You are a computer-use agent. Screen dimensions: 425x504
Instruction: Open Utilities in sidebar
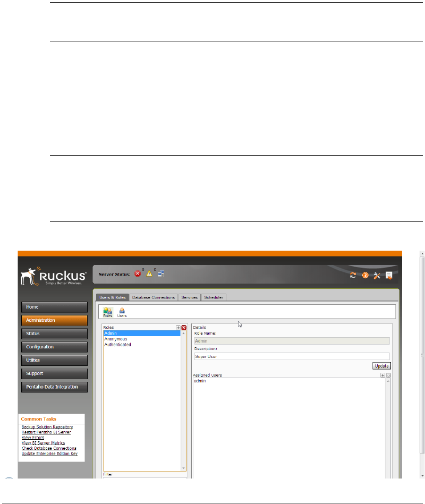point(54,360)
